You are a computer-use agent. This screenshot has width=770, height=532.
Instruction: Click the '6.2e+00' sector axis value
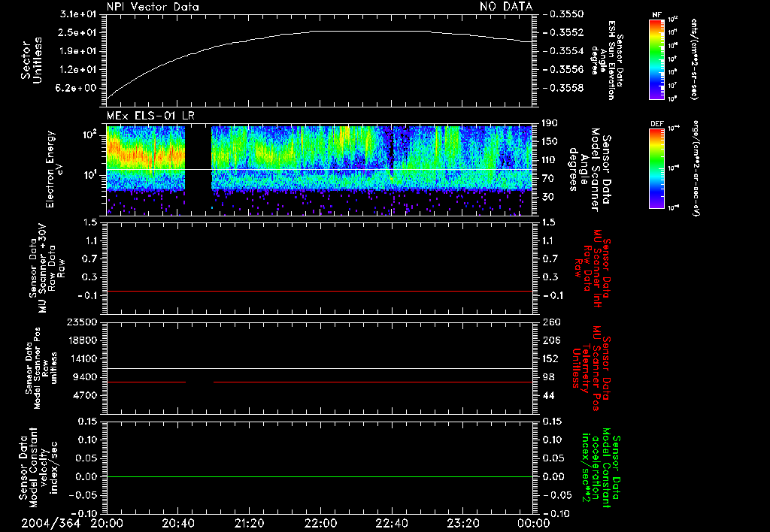click(77, 89)
